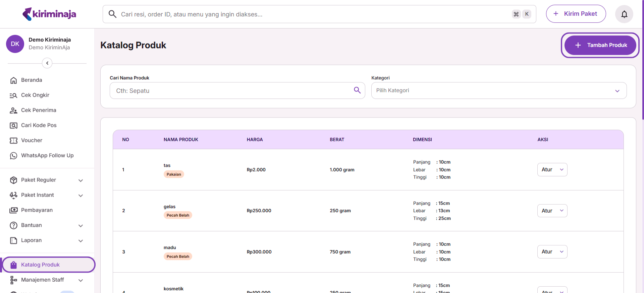Click the magnifier icon in product search
644x293 pixels.
(x=357, y=90)
